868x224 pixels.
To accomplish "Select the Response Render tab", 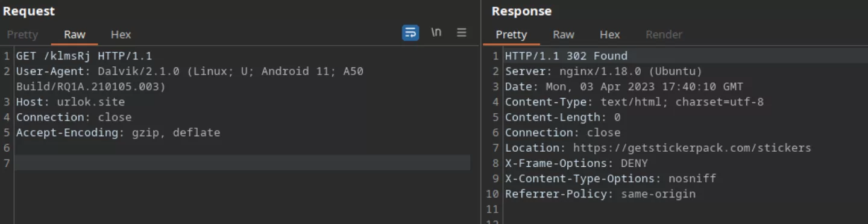I will click(664, 34).
